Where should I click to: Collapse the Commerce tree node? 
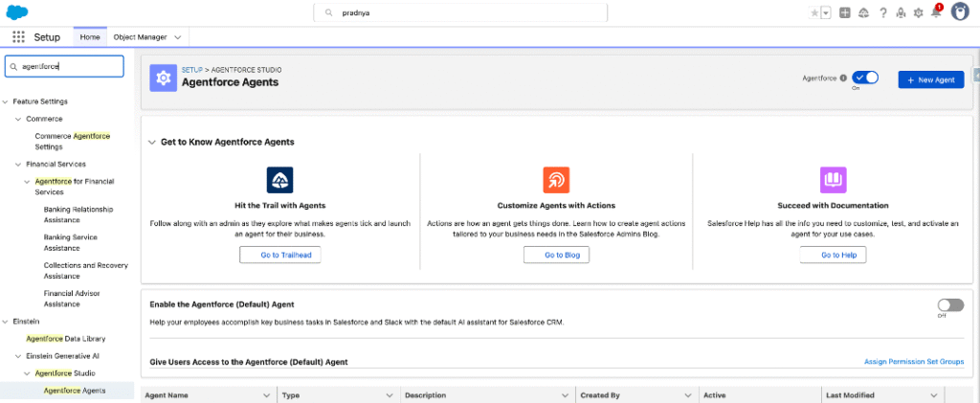coord(19,119)
